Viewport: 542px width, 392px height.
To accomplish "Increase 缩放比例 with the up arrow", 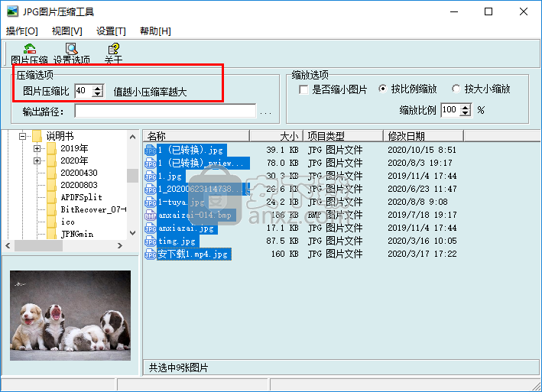I will pos(466,108).
